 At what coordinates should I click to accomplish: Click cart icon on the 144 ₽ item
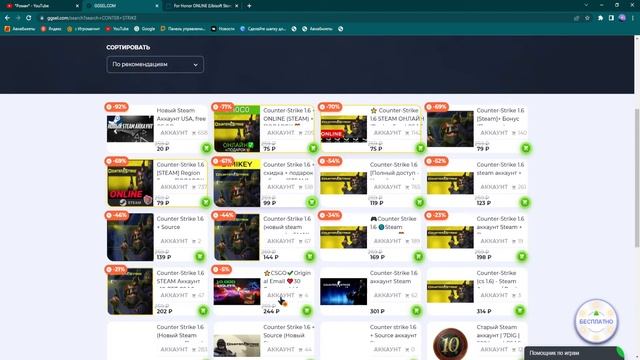[310, 256]
